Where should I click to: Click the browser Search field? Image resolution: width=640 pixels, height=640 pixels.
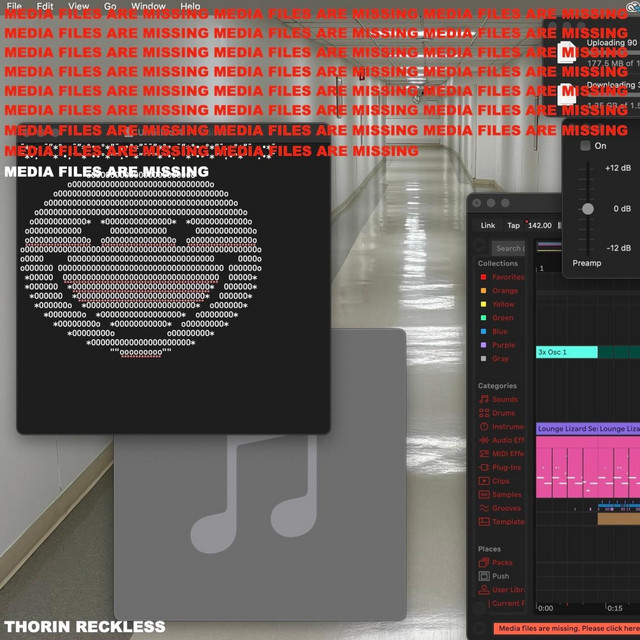click(509, 248)
